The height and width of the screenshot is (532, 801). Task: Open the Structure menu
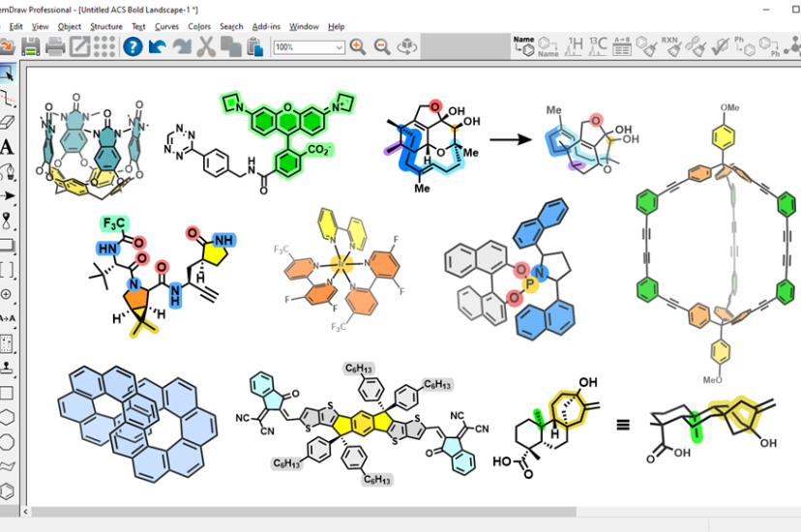pos(106,26)
